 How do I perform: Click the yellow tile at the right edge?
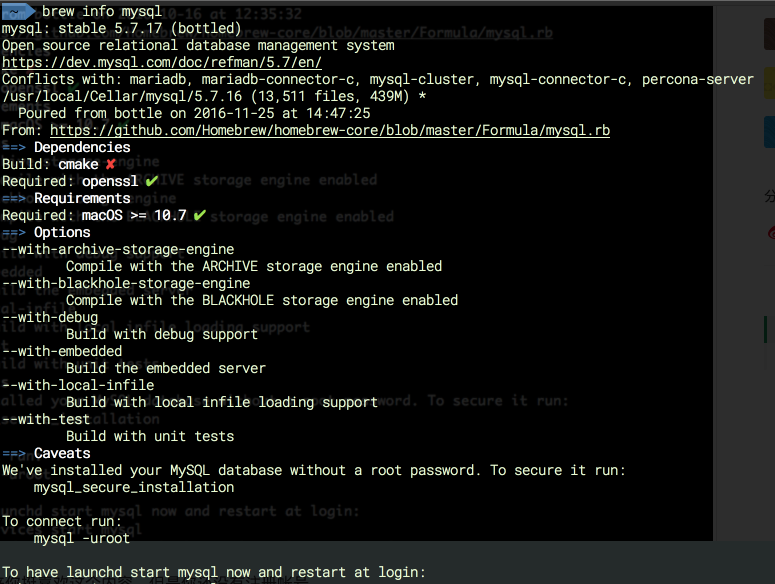pos(769,83)
